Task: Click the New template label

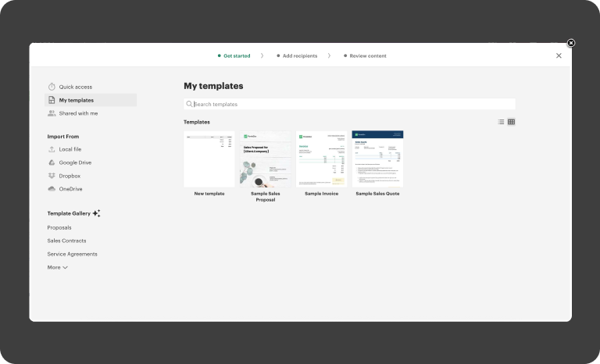Action: pyautogui.click(x=209, y=194)
